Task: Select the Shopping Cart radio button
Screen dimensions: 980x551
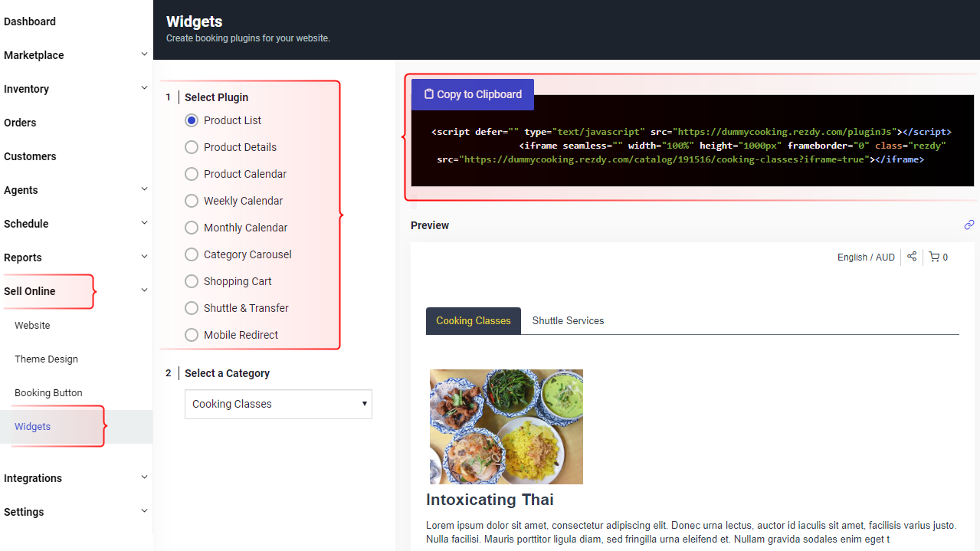Action: tap(192, 281)
